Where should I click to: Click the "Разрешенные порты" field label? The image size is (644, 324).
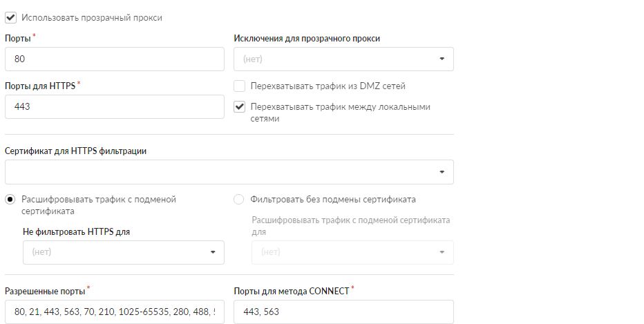[44, 292]
